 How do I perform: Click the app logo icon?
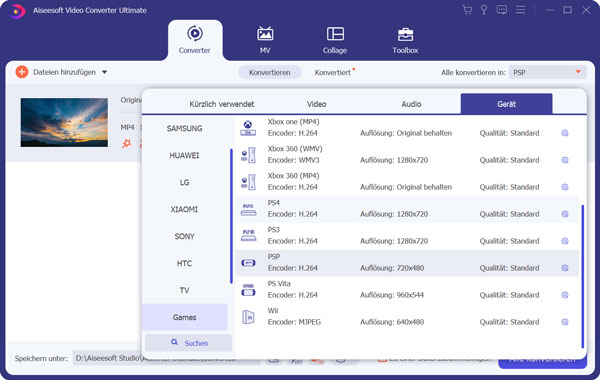[x=17, y=11]
